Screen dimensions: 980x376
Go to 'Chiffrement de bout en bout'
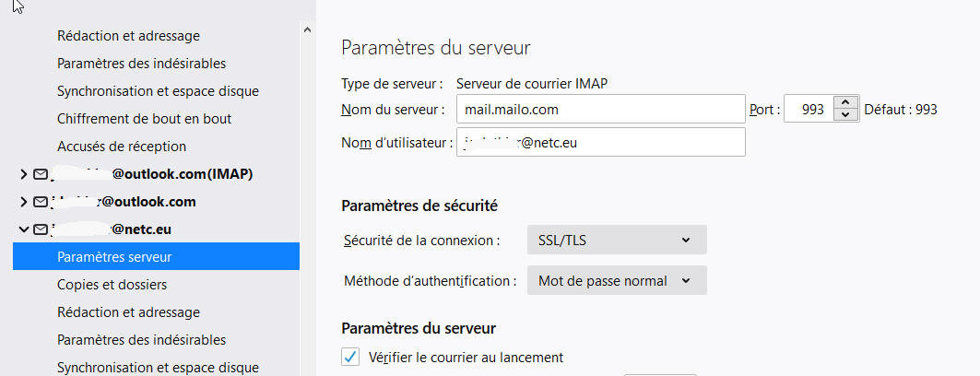144,119
